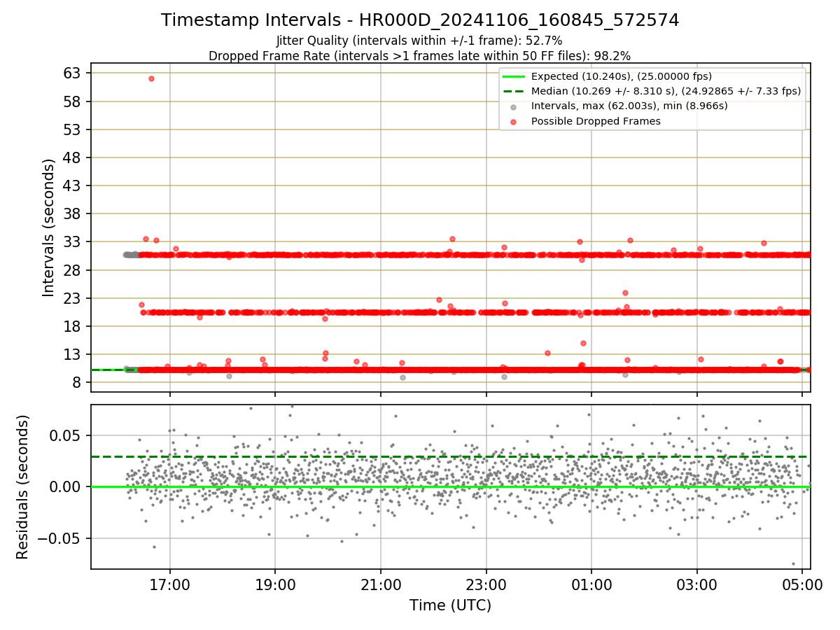Click the x-axis tick label '19:00'
This screenshot has width=840, height=630.
[x=275, y=585]
